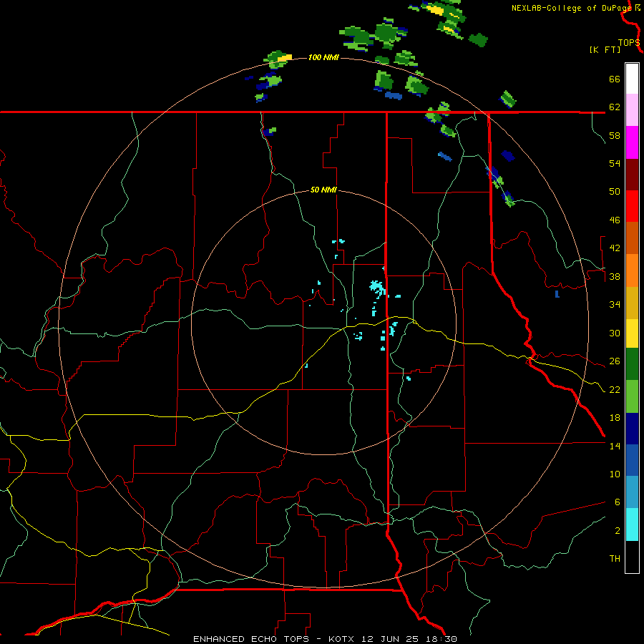Click the 18 value on the legend scale
Image resolution: width=644 pixels, height=644 pixels.
pos(615,418)
